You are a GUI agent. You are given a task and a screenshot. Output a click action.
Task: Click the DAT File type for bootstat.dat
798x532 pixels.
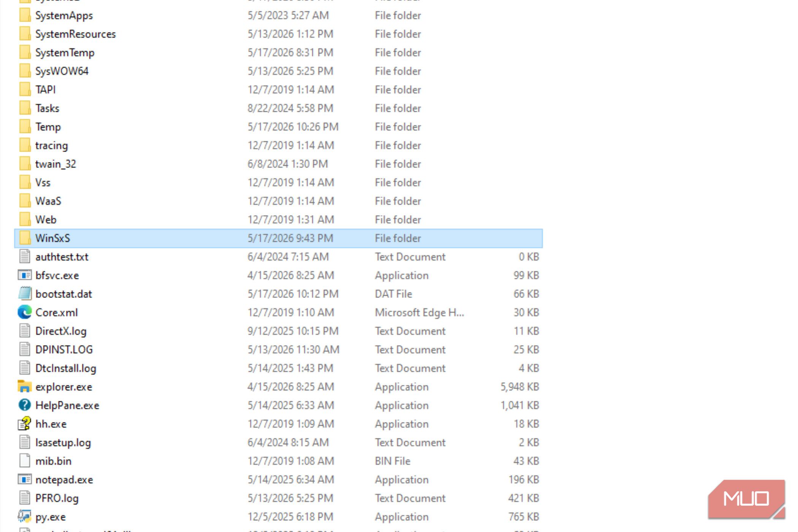pos(393,294)
